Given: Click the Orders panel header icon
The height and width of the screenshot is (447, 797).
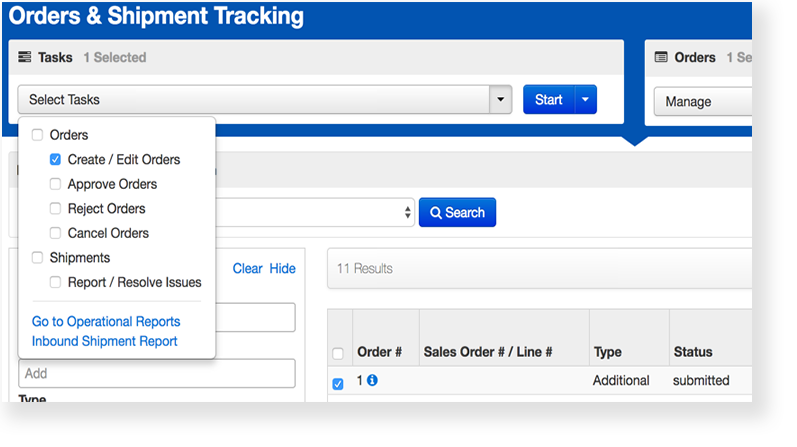Looking at the screenshot, I should tap(661, 58).
